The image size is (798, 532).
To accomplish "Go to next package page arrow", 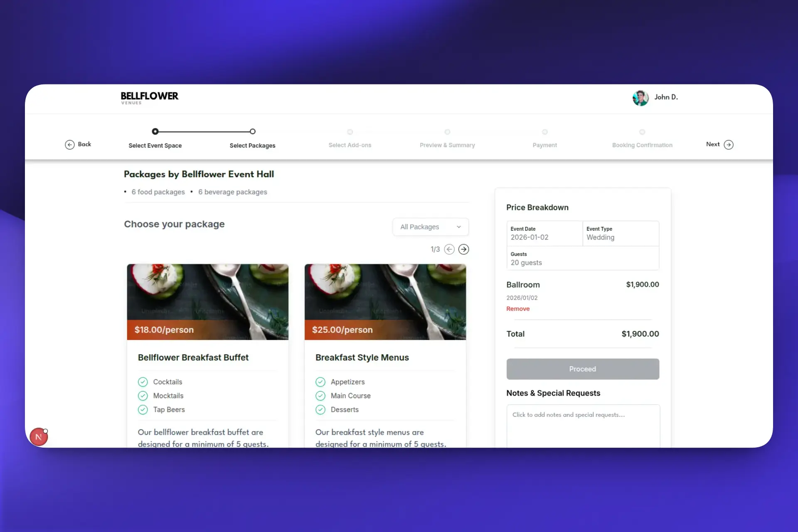I will [x=463, y=249].
